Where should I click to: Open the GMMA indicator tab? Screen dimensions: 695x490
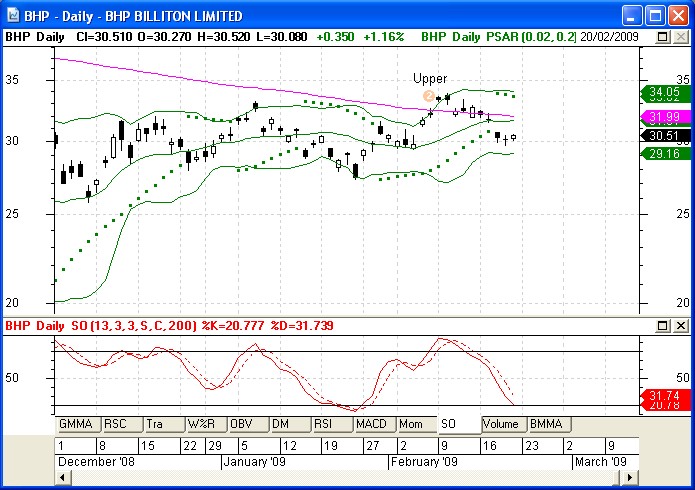coord(78,424)
